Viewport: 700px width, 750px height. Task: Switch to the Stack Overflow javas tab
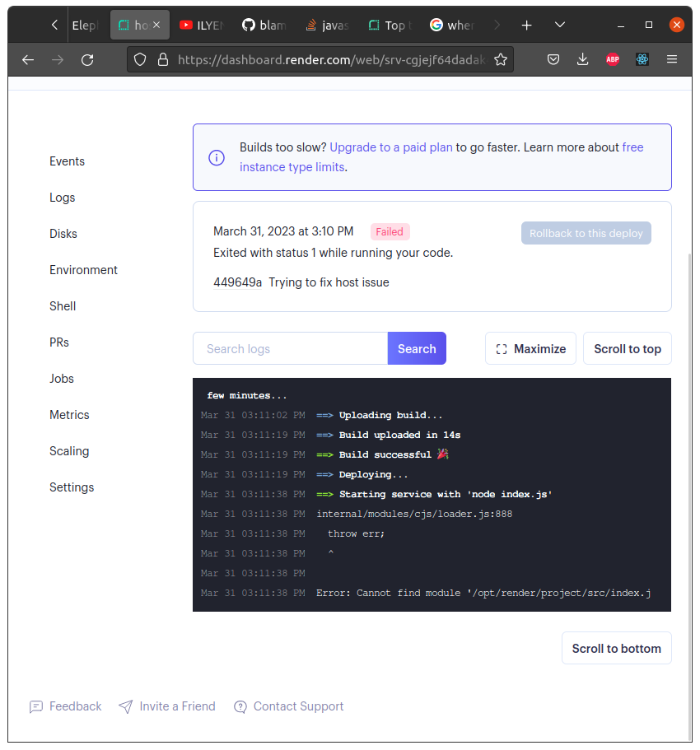click(329, 26)
